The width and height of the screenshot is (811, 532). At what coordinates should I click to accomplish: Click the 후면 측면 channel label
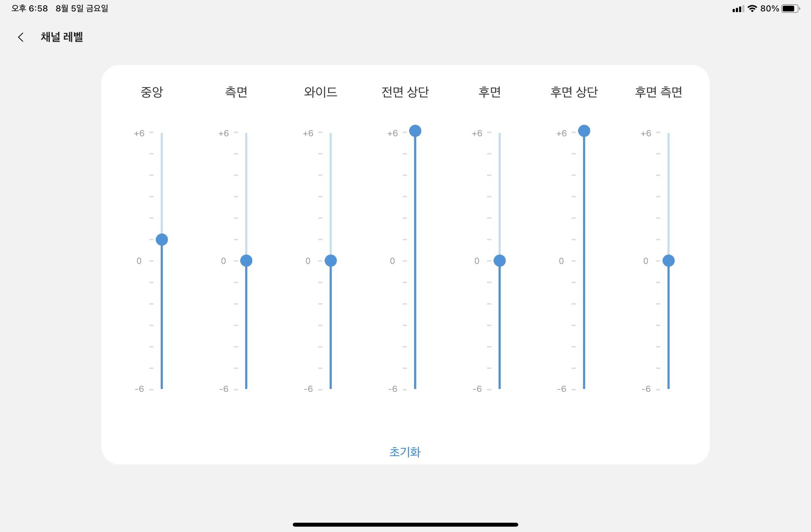coord(658,92)
